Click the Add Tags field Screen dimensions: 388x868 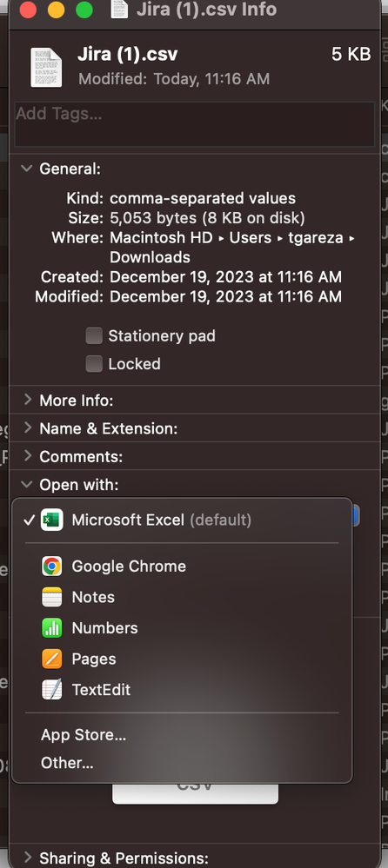pyautogui.click(x=194, y=124)
